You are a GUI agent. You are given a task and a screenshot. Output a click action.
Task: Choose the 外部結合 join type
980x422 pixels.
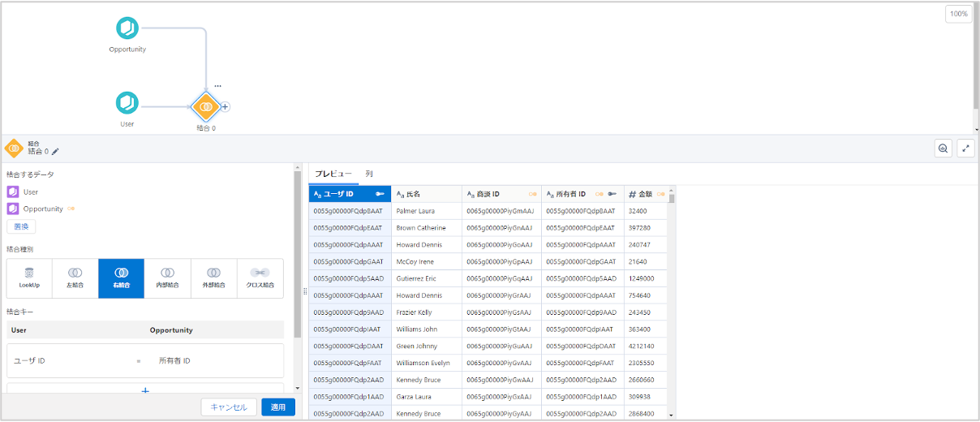click(214, 278)
